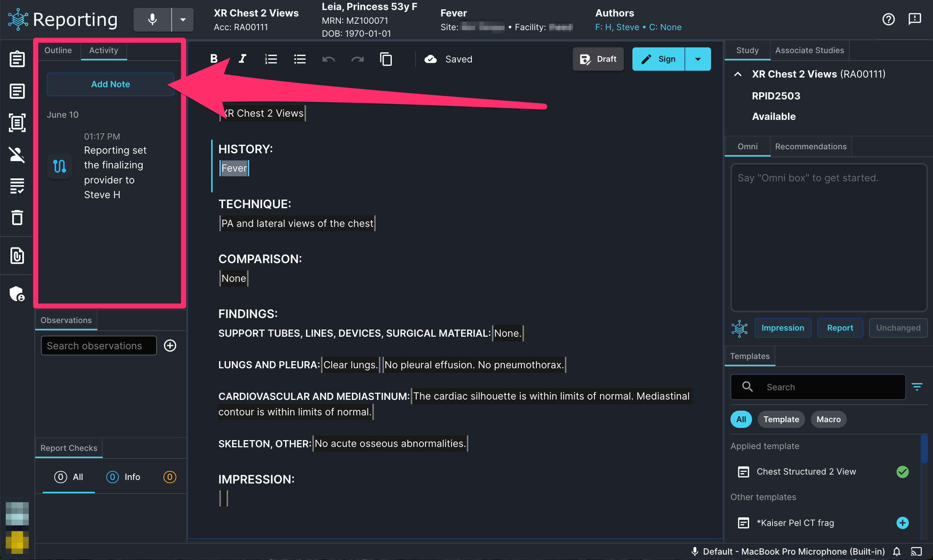
Task: Switch to the Outline tab
Action: [x=58, y=50]
